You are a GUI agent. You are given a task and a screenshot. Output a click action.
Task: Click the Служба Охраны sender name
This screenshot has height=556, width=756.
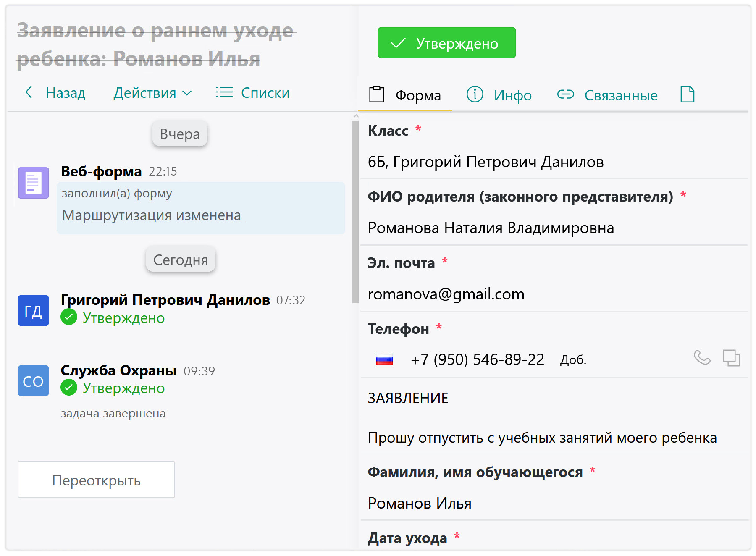click(x=118, y=370)
